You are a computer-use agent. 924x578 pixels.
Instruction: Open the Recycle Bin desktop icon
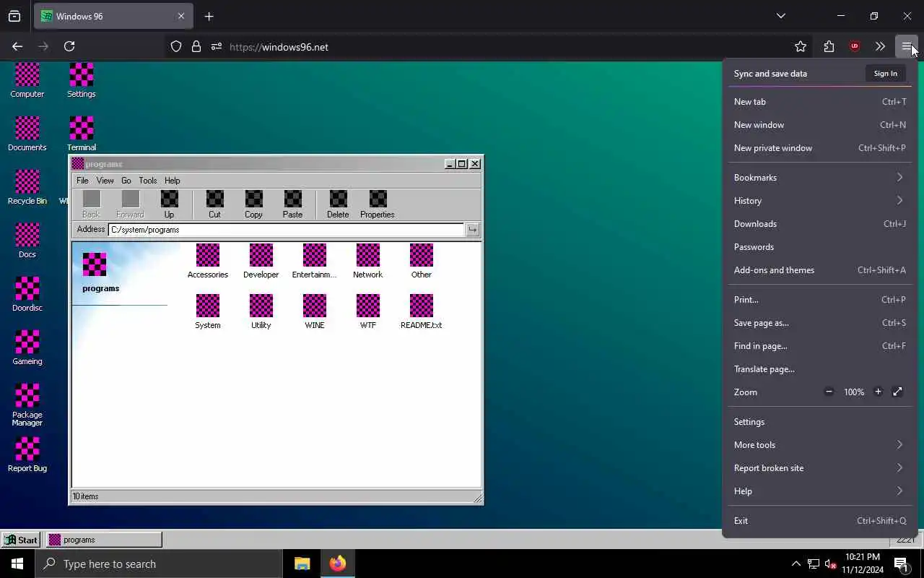[x=27, y=187]
